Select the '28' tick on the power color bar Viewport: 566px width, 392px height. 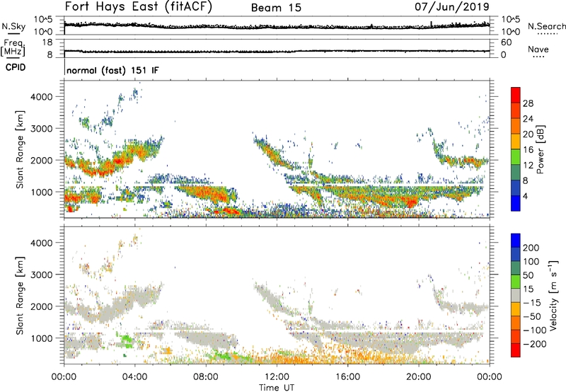[528, 103]
